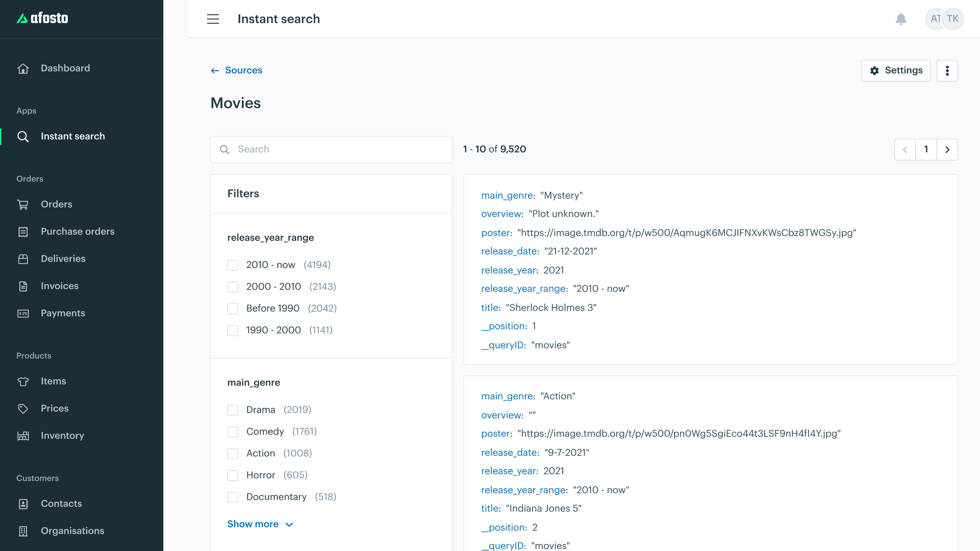The image size is (980, 551).
Task: Go to previous results page
Action: pos(905,150)
